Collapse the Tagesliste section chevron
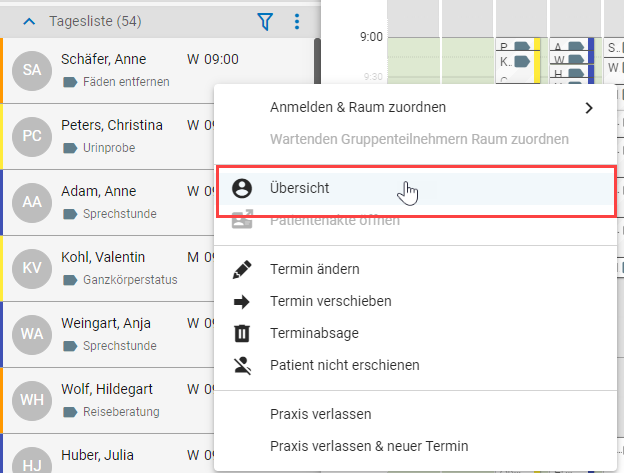Screen dimensions: 624x473 coord(29,21)
